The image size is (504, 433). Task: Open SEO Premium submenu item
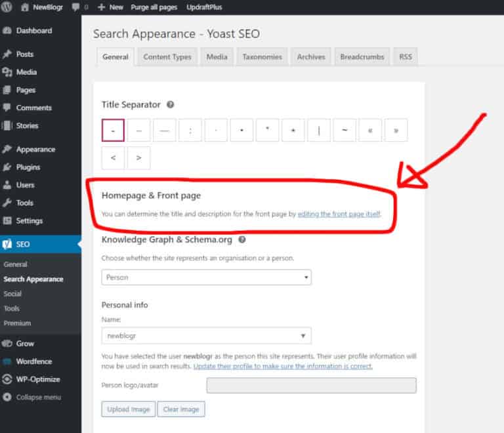[17, 323]
